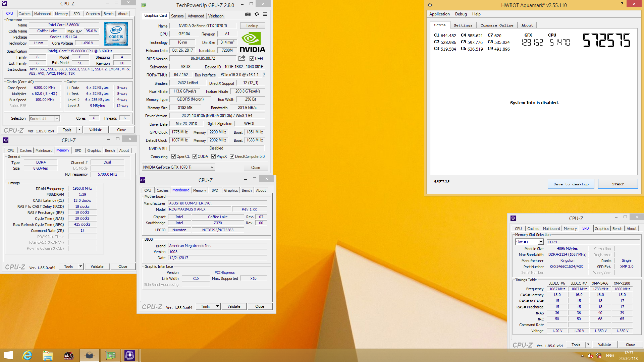The image size is (644, 362).
Task: Toggle the CUDA checkbox
Action: click(x=195, y=157)
